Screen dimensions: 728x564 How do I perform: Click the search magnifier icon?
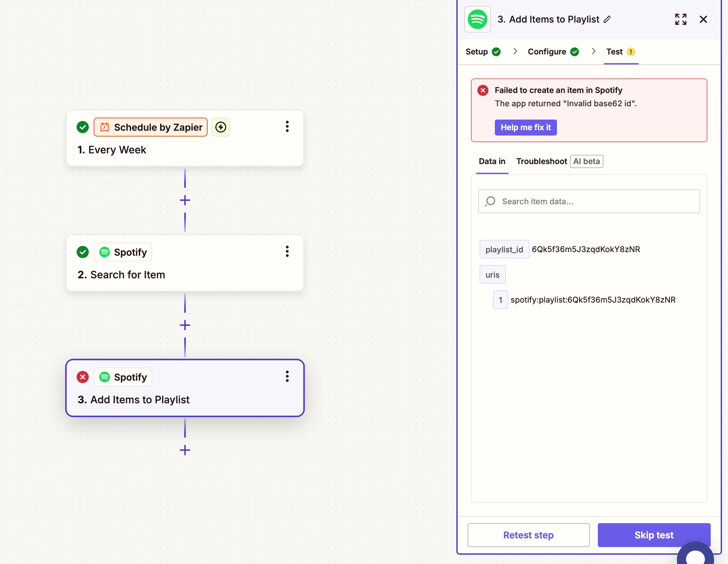tap(490, 201)
